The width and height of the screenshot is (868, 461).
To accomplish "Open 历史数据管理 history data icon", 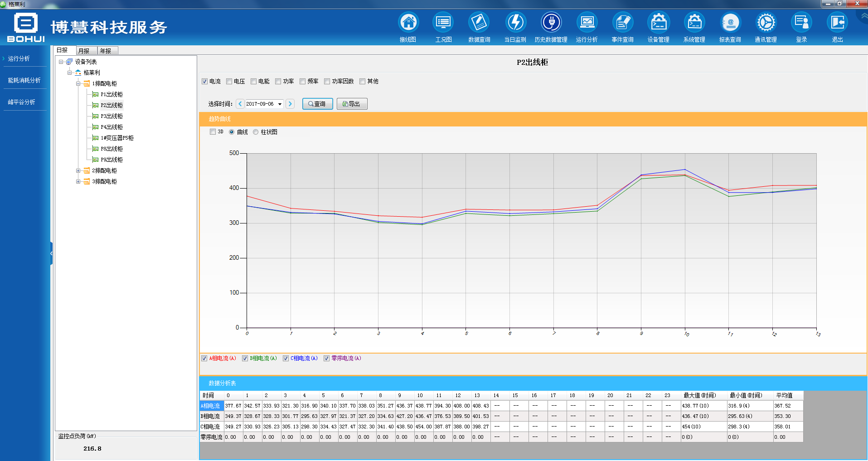I will pyautogui.click(x=551, y=22).
